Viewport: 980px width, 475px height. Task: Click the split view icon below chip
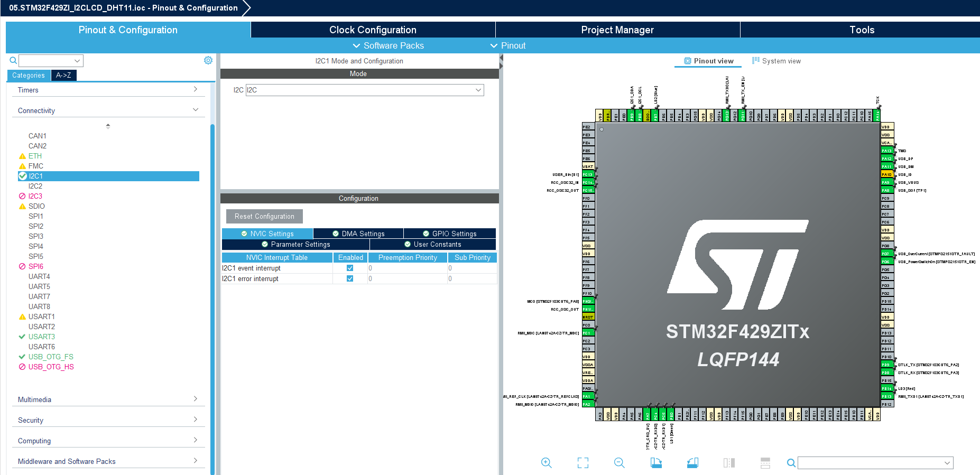pyautogui.click(x=729, y=463)
